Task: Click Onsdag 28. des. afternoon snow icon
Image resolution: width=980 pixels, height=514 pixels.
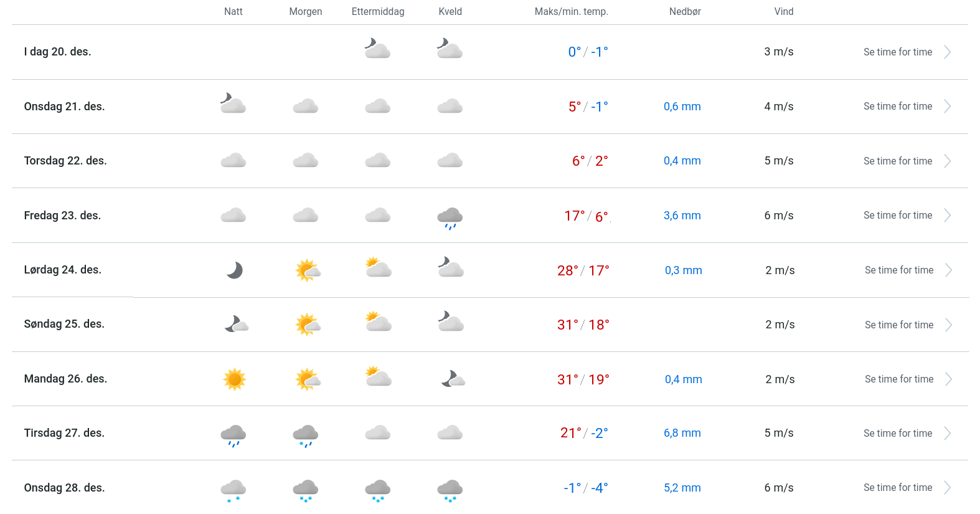Action: 378,490
